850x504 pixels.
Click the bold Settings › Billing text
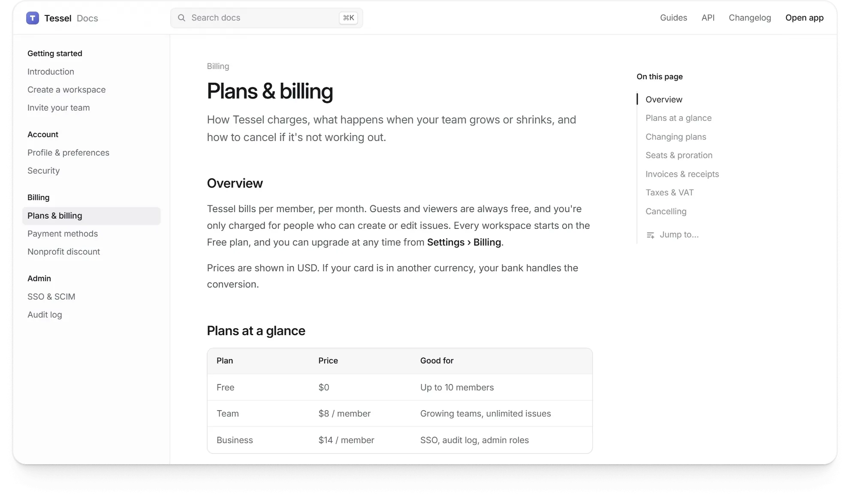coord(464,242)
